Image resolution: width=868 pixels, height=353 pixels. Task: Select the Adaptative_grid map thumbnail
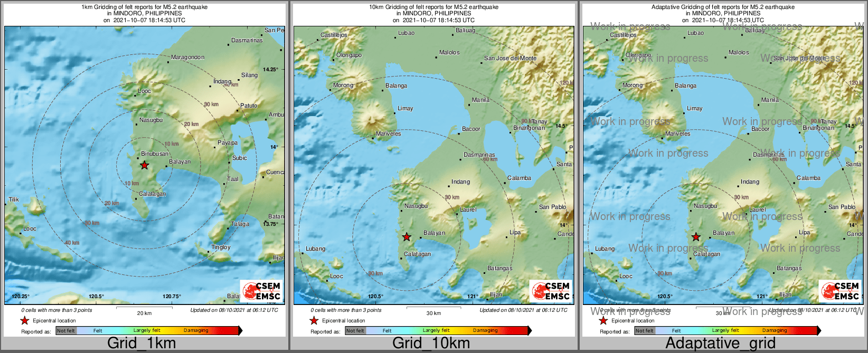[723, 169]
